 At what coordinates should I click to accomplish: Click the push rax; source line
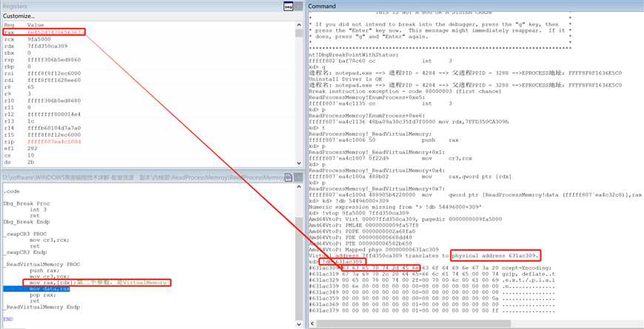pos(44,271)
